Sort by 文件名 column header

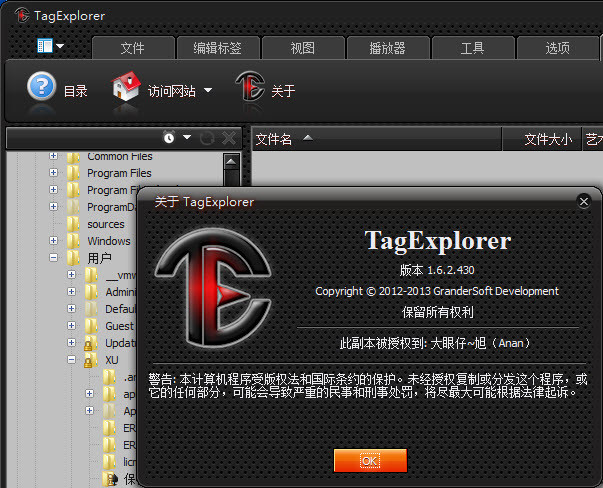click(x=377, y=139)
